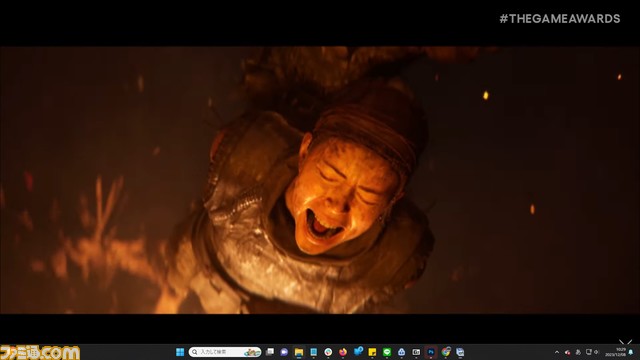Click the taskbar search box
This screenshot has height=360, width=640.
pyautogui.click(x=225, y=352)
